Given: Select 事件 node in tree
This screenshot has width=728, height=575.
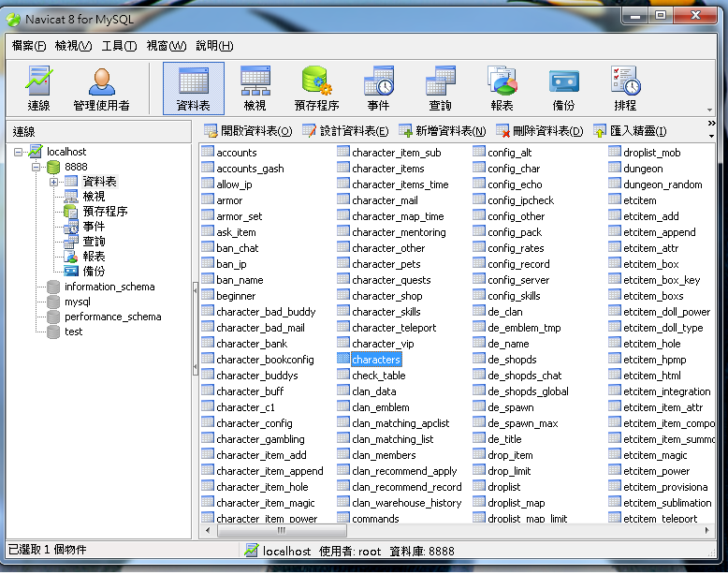Looking at the screenshot, I should (94, 227).
